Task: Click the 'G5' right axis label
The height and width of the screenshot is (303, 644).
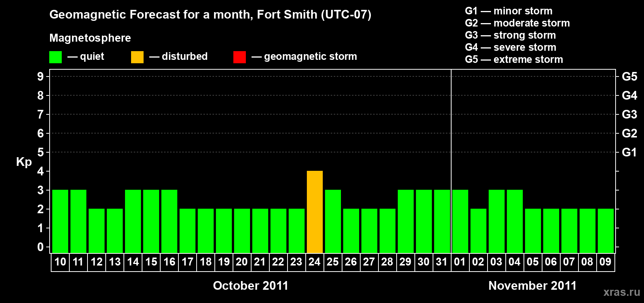Action: (x=629, y=77)
